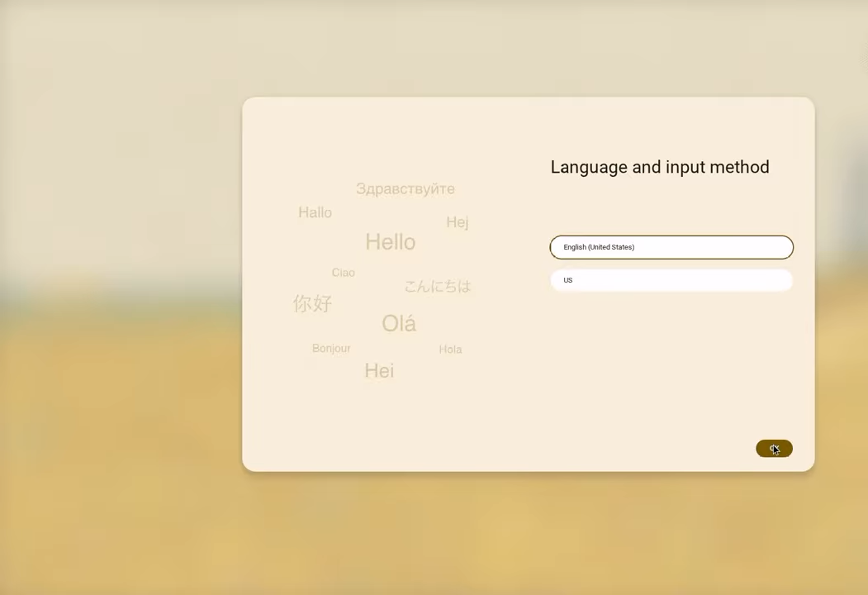The width and height of the screenshot is (868, 595).
Task: Click the blurred wallpaper left of dialog
Action: coord(116,297)
